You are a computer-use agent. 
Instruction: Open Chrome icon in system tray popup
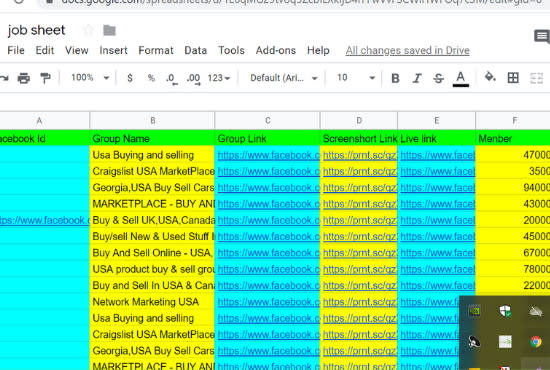536,342
